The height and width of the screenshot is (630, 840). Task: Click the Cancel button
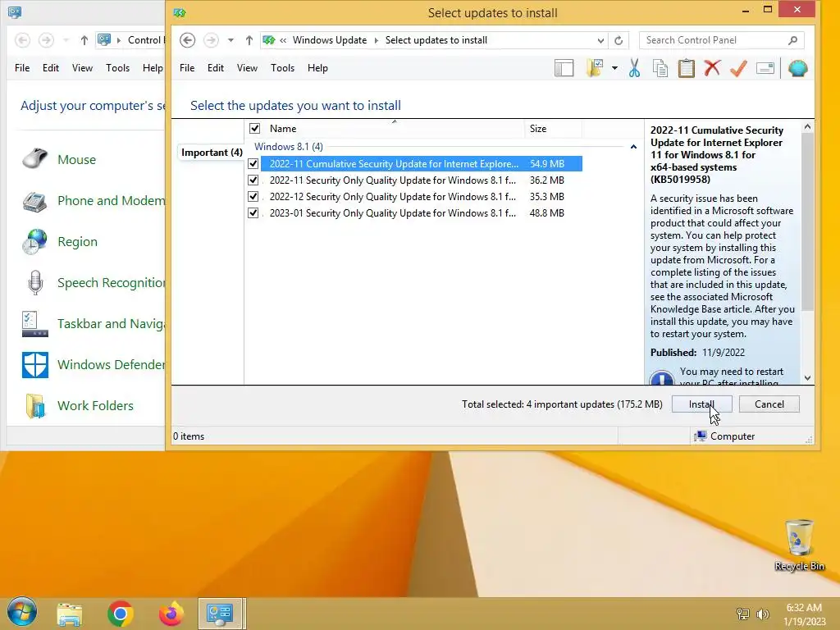click(x=769, y=404)
